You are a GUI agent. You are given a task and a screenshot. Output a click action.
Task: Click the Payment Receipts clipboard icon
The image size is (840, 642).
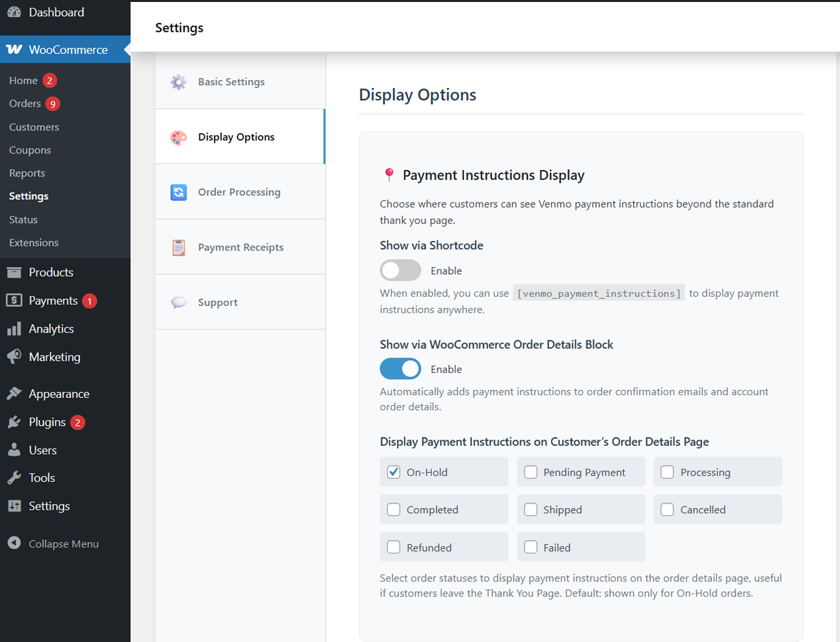[178, 247]
